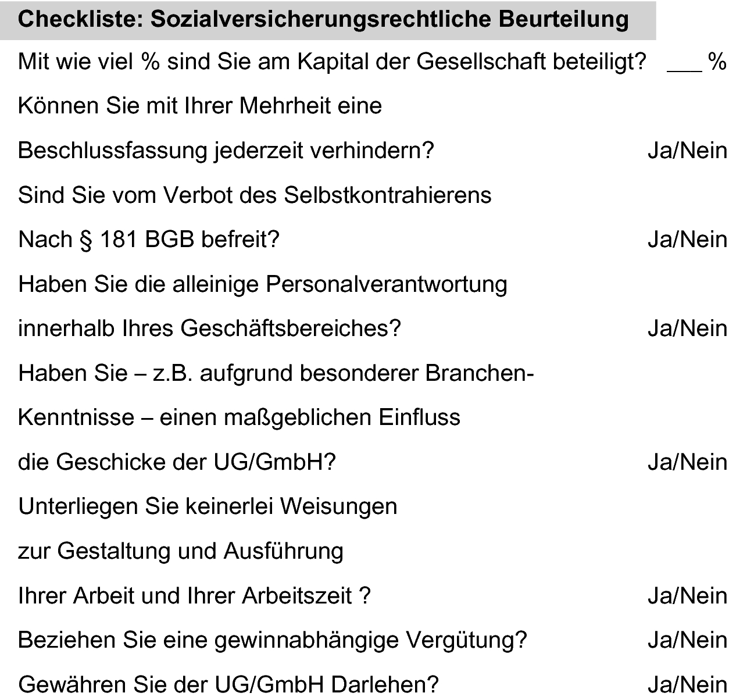This screenshot has width=729, height=700.
Task: Click the text "Beziehen Sie eine gewinnabhängige Vergütung?"
Action: pyautogui.click(x=273, y=640)
